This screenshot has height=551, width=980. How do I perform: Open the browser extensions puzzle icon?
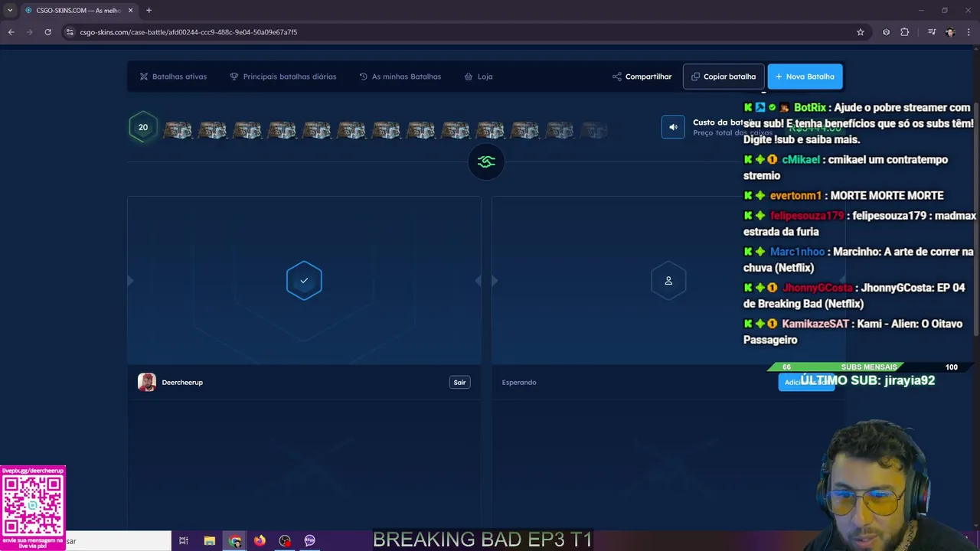(905, 32)
